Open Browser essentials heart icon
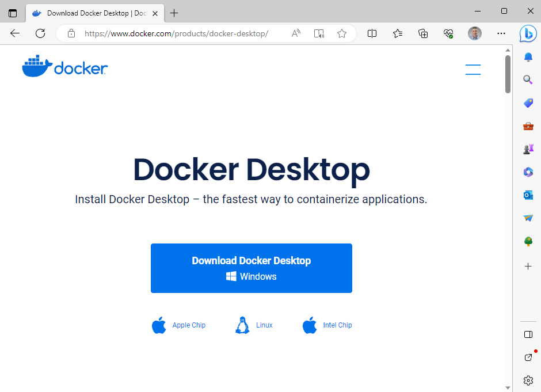The width and height of the screenshot is (541, 392). (x=448, y=33)
